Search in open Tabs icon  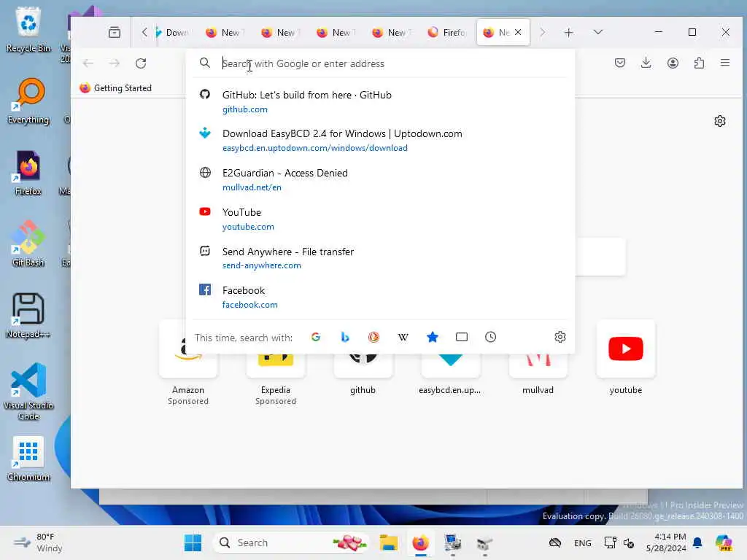click(461, 337)
